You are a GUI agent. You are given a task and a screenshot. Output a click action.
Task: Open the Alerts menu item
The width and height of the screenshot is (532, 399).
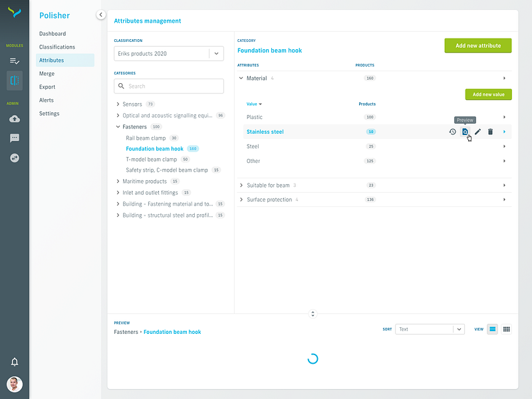47,100
